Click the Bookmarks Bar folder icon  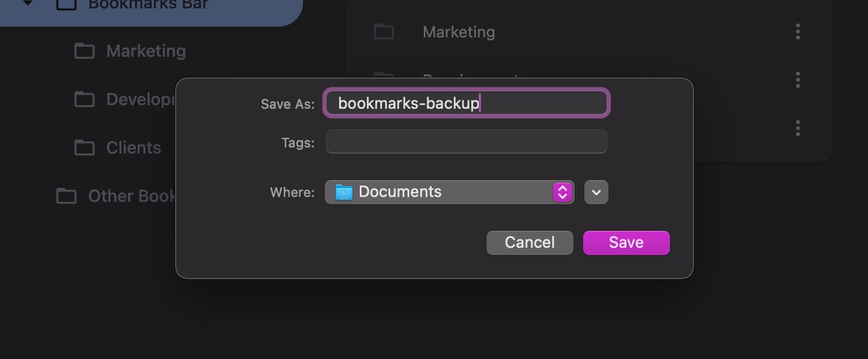(66, 5)
